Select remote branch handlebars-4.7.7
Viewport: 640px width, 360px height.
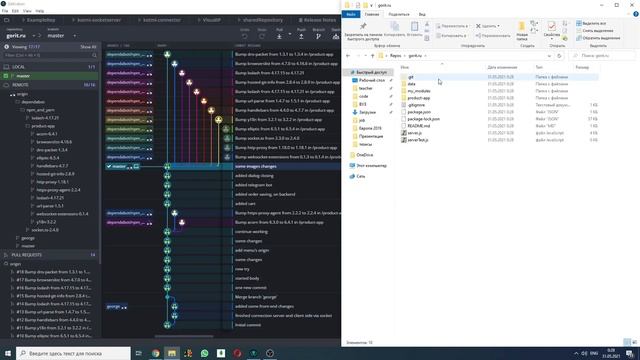pos(52,166)
